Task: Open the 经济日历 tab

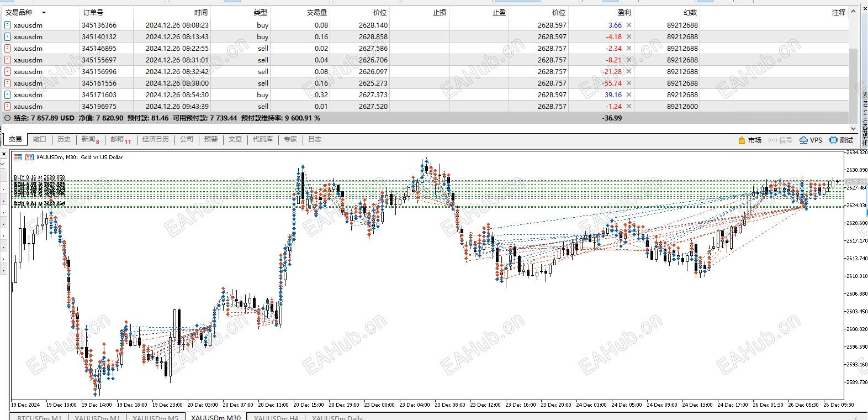Action: pos(156,139)
